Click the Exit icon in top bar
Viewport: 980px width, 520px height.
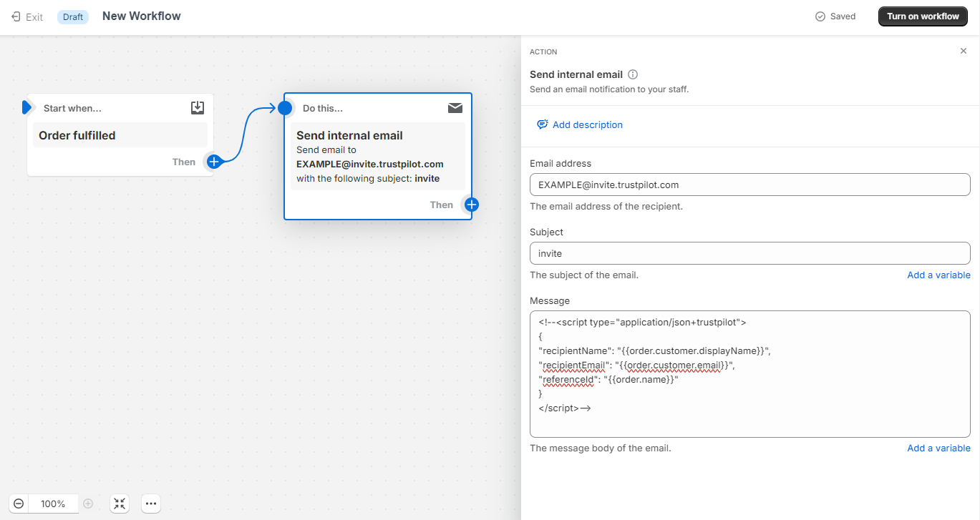pos(16,16)
